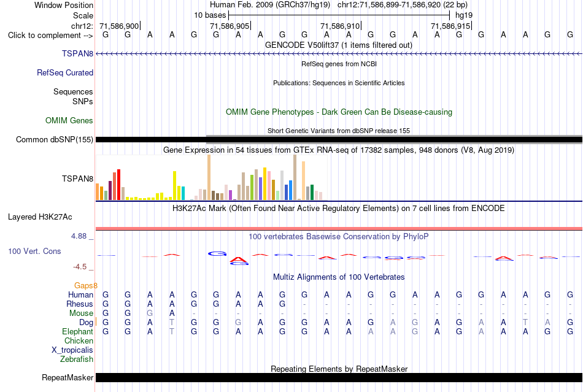Select the Dog alignment row label
Image resolution: width=583 pixels, height=392 pixels.
click(x=86, y=323)
